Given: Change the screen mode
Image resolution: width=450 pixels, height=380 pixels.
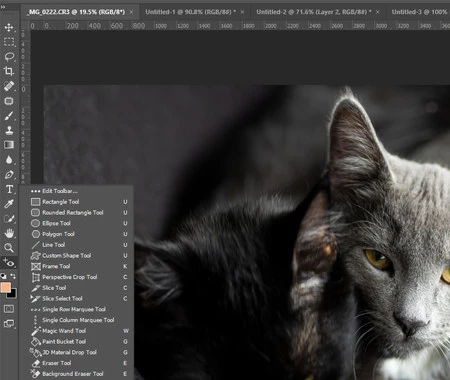Looking at the screenshot, I should [9, 323].
